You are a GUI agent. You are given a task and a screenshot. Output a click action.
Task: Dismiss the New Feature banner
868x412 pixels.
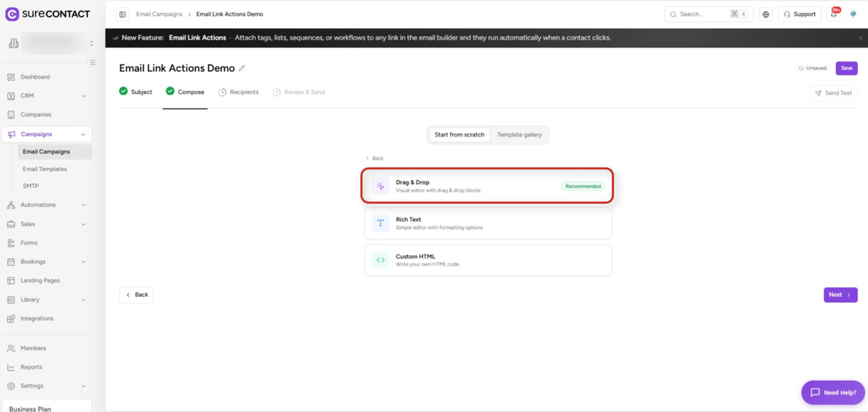pyautogui.click(x=861, y=38)
